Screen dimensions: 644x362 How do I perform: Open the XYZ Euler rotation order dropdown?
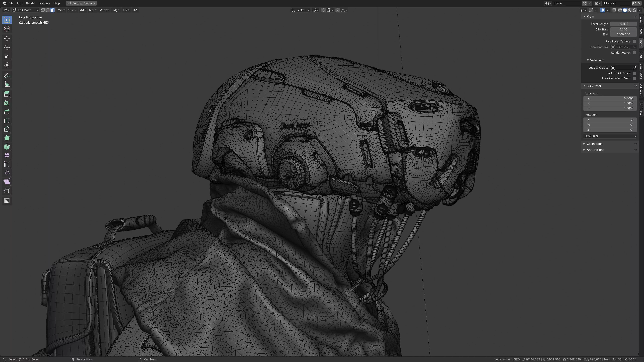click(x=610, y=136)
